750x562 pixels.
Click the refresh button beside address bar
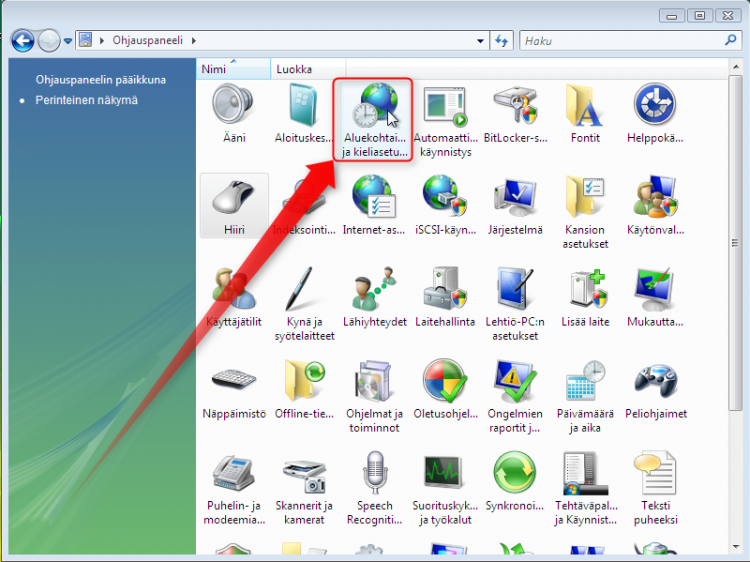(x=501, y=41)
